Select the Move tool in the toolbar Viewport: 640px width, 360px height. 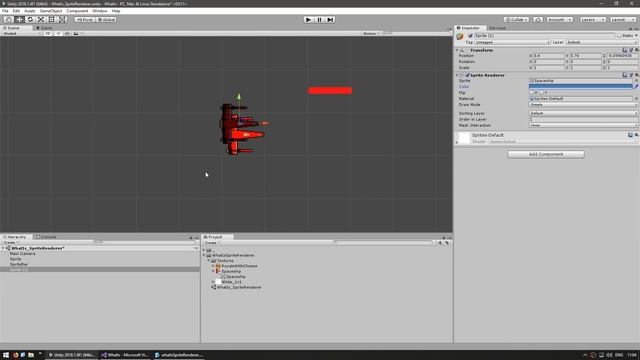19,20
